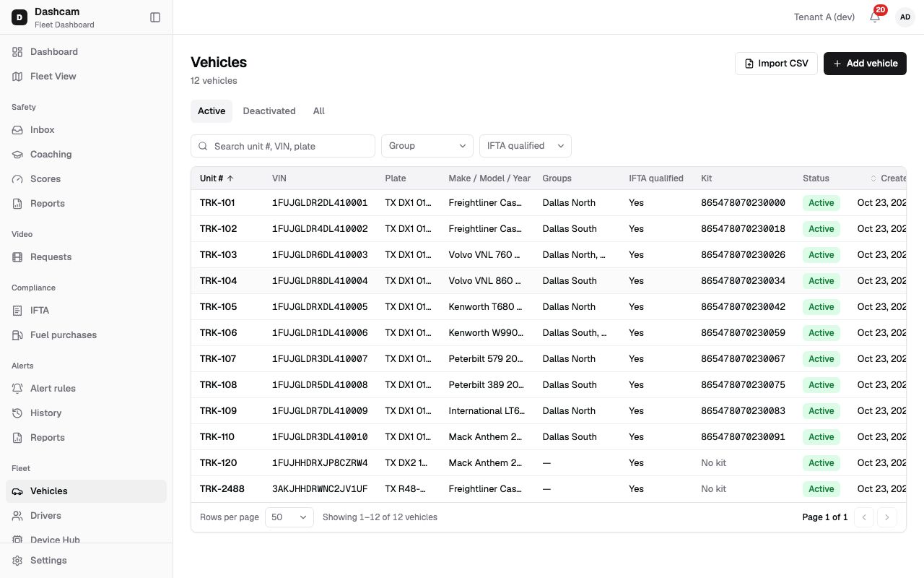Image resolution: width=924 pixels, height=578 pixels.
Task: Open vehicle row TRK-101
Action: click(549, 203)
